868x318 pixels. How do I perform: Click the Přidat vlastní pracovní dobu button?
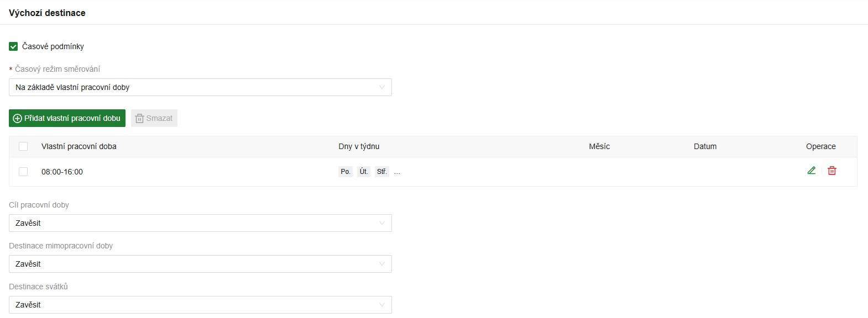pos(67,118)
